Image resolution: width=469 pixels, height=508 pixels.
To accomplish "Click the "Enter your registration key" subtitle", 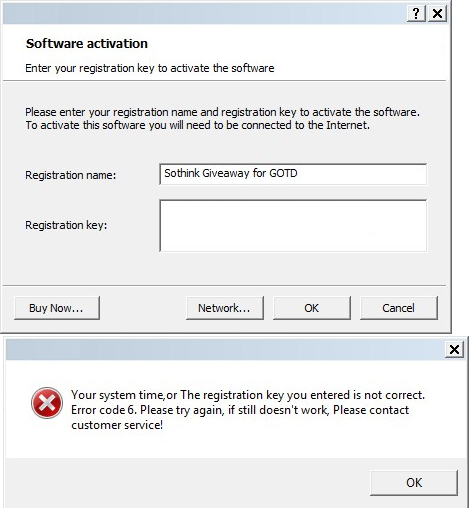I will [150, 68].
